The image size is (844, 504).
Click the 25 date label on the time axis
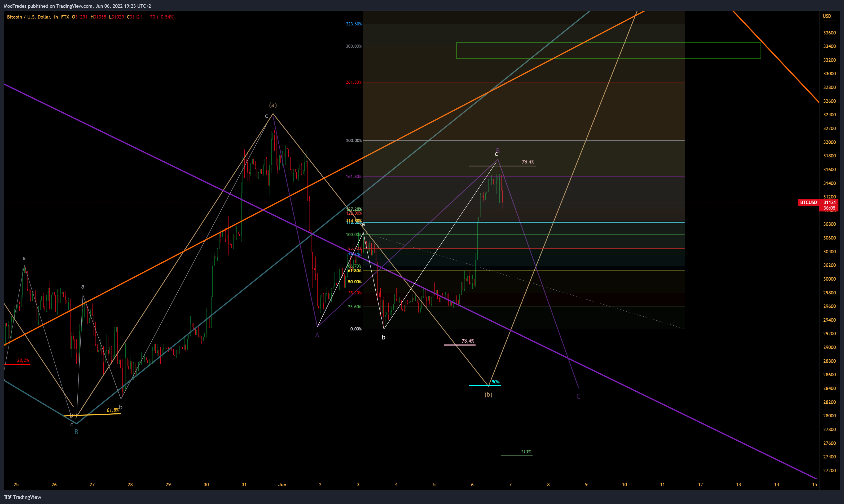point(16,485)
